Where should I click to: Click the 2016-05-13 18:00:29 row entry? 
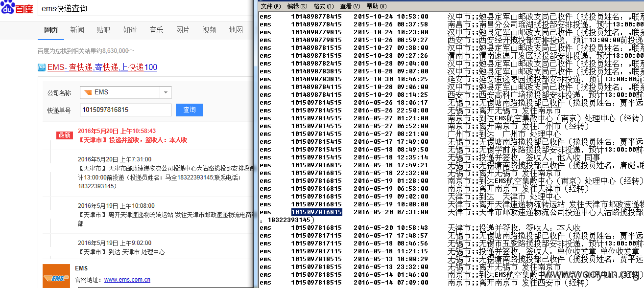tap(451, 259)
